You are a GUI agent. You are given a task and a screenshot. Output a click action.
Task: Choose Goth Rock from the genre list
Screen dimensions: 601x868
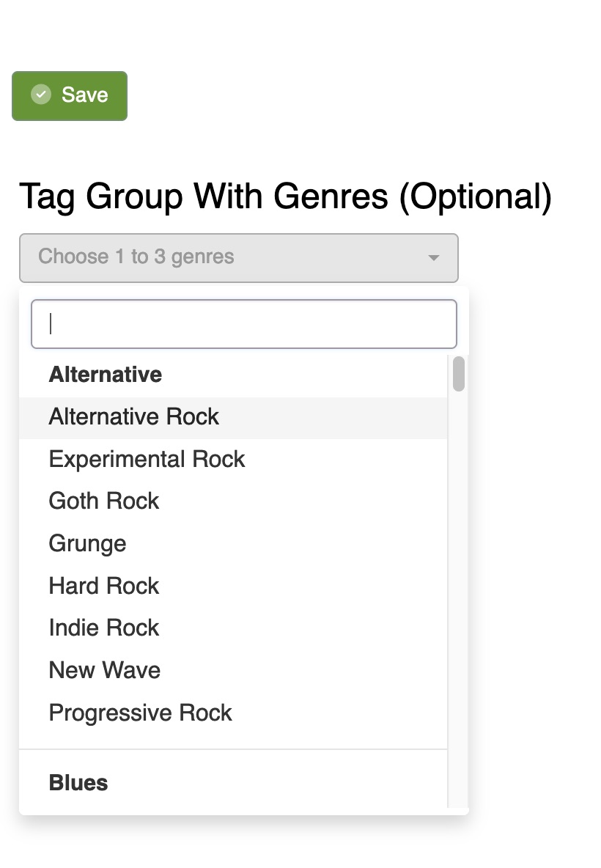[104, 501]
